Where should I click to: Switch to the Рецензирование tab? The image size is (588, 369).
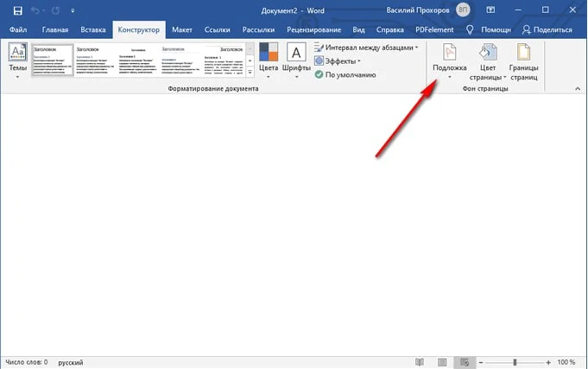pyautogui.click(x=314, y=29)
